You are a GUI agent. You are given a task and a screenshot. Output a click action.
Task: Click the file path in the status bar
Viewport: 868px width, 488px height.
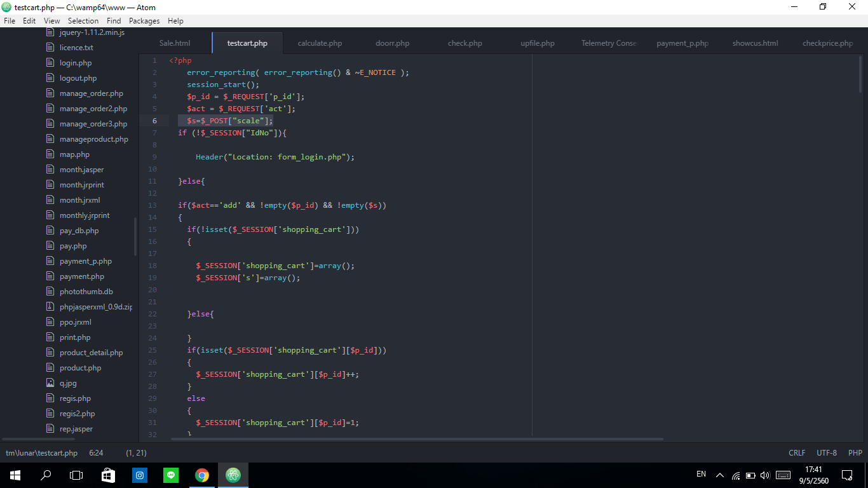point(41,453)
